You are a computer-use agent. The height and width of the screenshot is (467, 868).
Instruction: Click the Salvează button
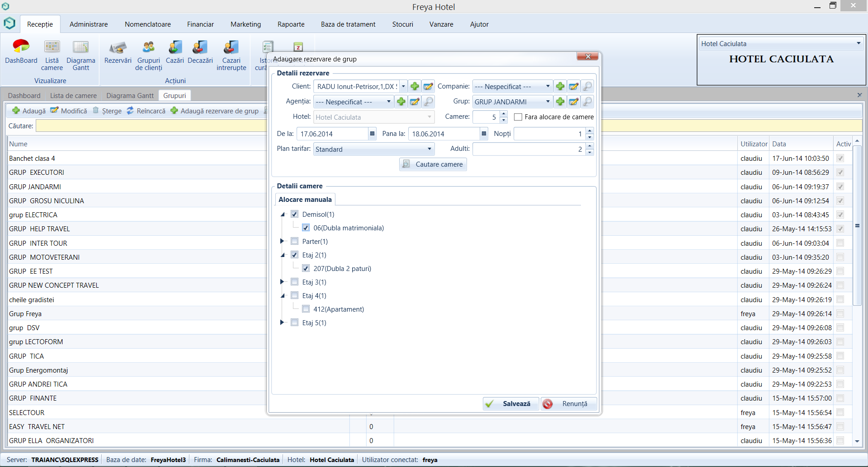click(x=511, y=404)
